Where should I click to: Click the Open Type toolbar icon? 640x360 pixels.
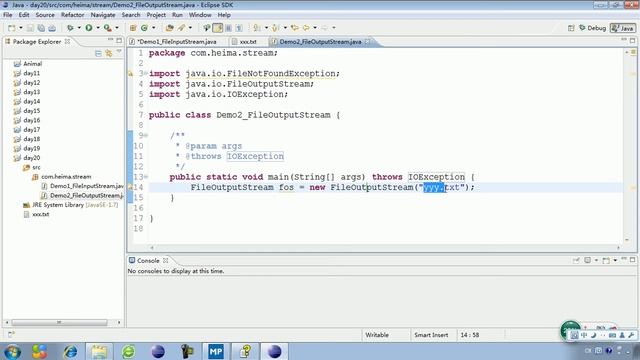coord(169,28)
